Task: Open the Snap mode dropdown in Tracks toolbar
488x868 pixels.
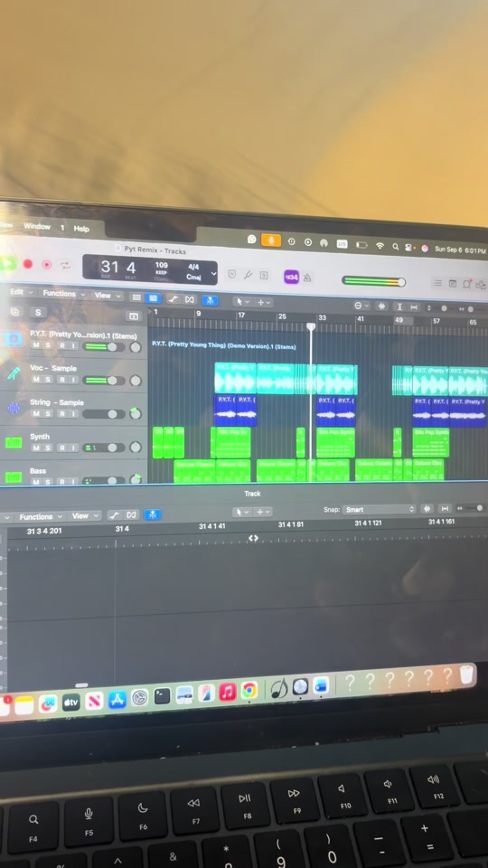Action: (361, 306)
